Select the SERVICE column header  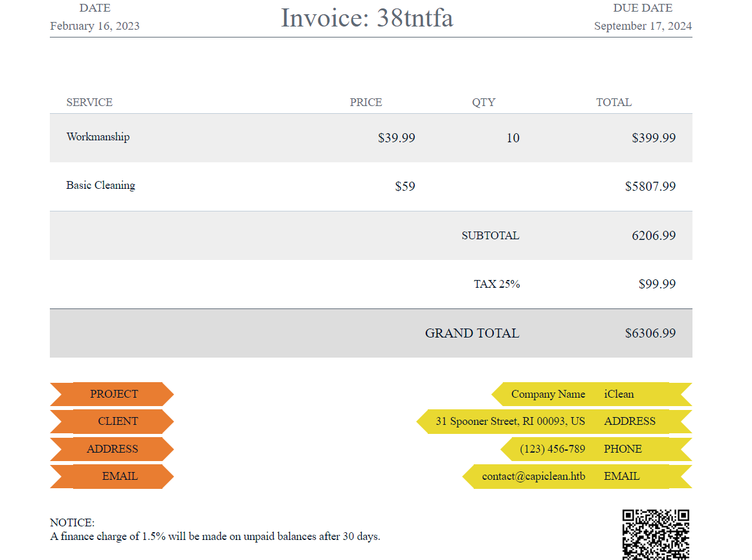click(89, 102)
